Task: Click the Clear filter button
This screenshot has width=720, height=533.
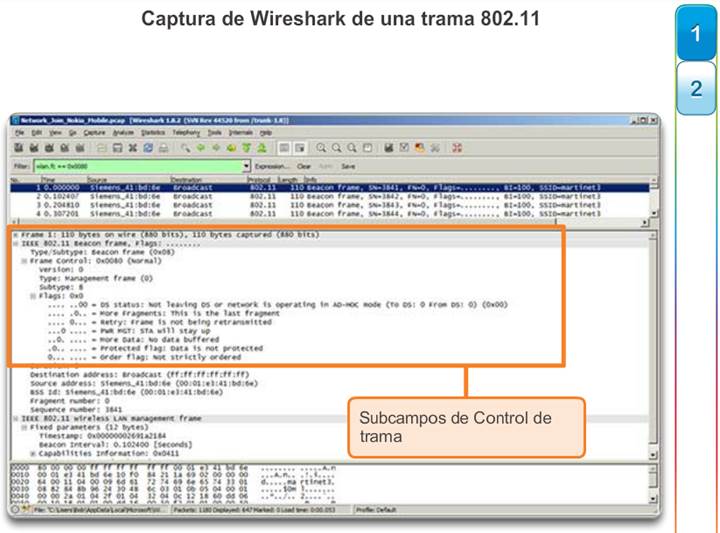Action: pos(304,166)
